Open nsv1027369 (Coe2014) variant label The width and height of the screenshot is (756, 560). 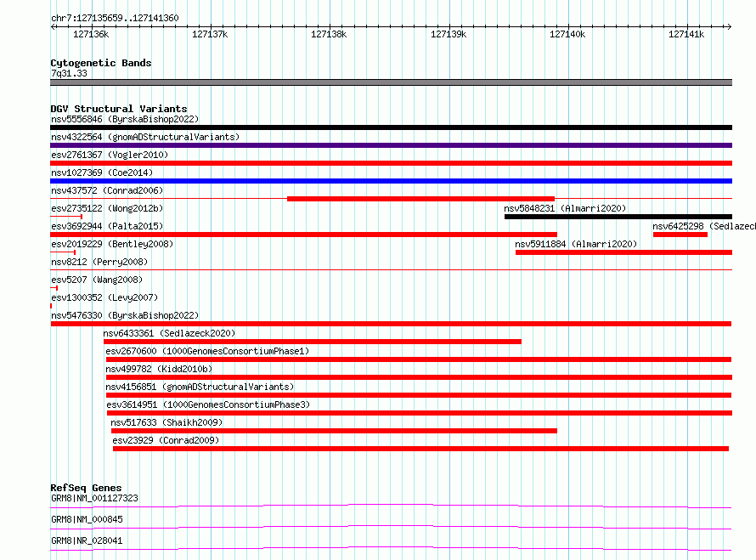click(x=102, y=173)
